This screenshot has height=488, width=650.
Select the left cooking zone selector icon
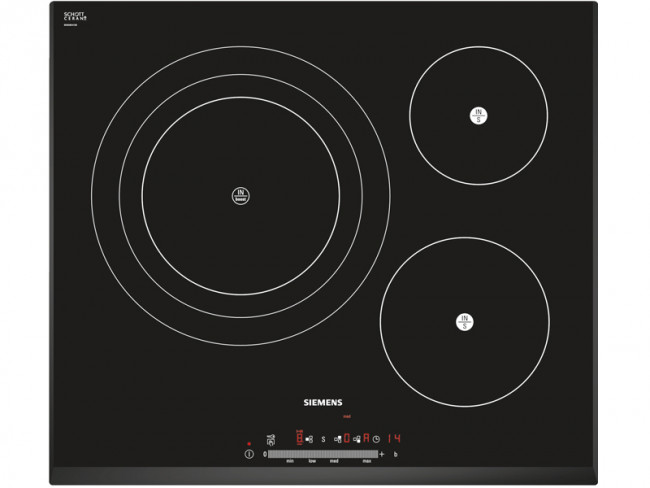point(309,439)
